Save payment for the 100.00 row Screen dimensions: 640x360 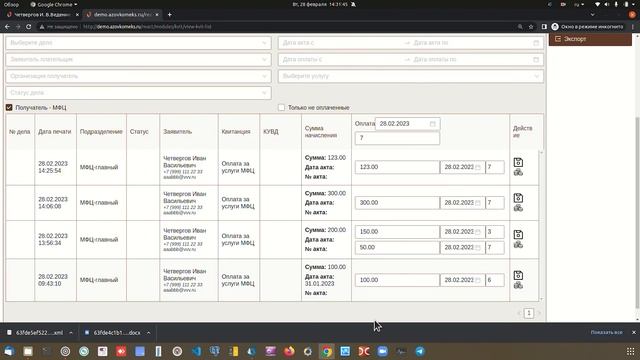pos(518,275)
